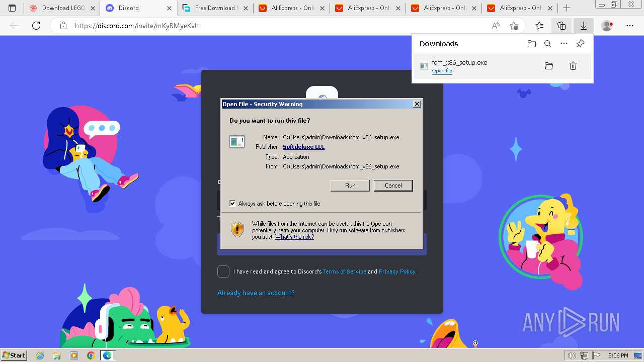Open the volume speaker tray icon
The width and height of the screenshot is (644, 362).
[572, 355]
